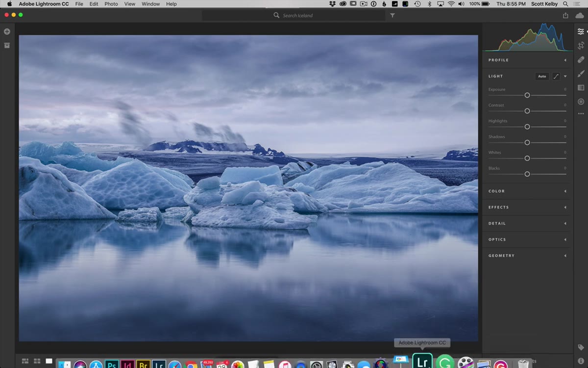588x368 pixels.
Task: Click the Time Machine menu bar icon
Action: tap(417, 4)
